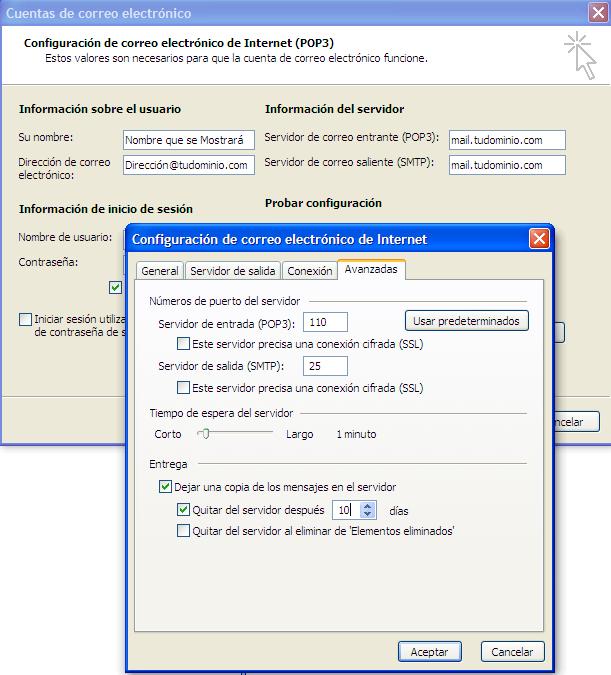Toggle Quitar del servidor después checkbox

point(183,510)
